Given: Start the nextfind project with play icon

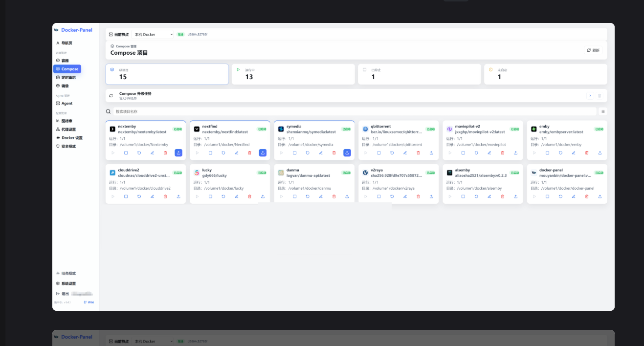Looking at the screenshot, I should (197, 153).
